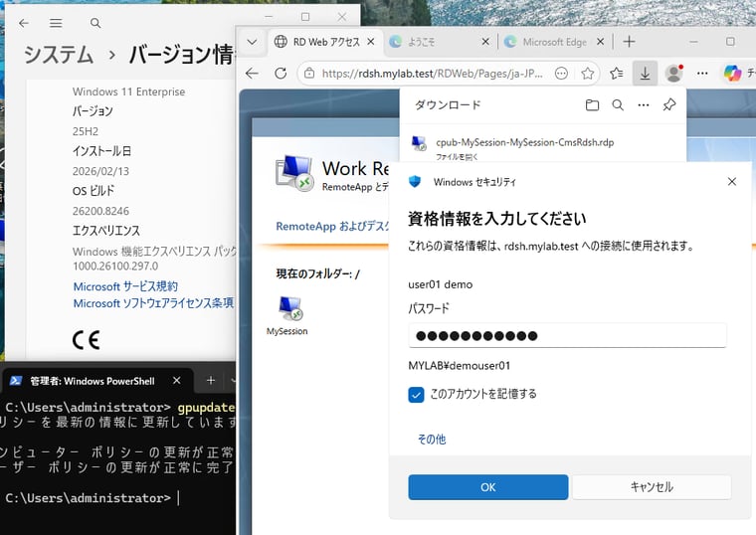Open Copilot in Edge toolbar
The width and height of the screenshot is (756, 535).
click(732, 74)
